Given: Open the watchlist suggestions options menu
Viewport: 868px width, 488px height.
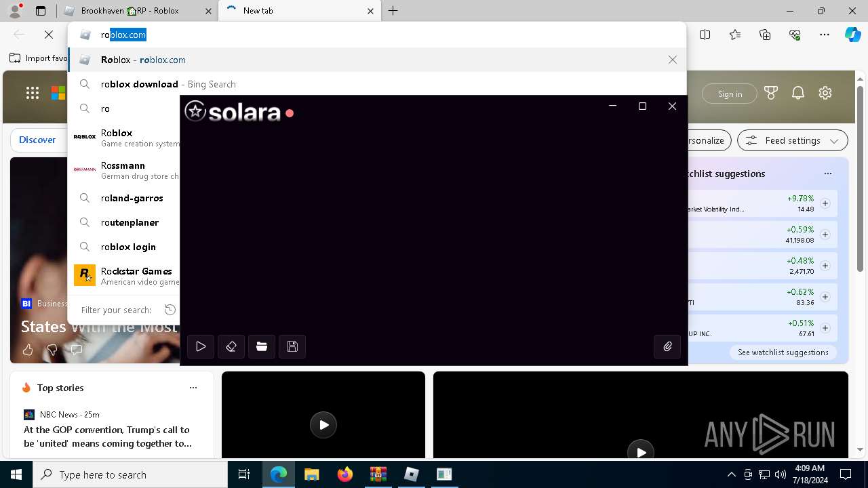Looking at the screenshot, I should (827, 174).
